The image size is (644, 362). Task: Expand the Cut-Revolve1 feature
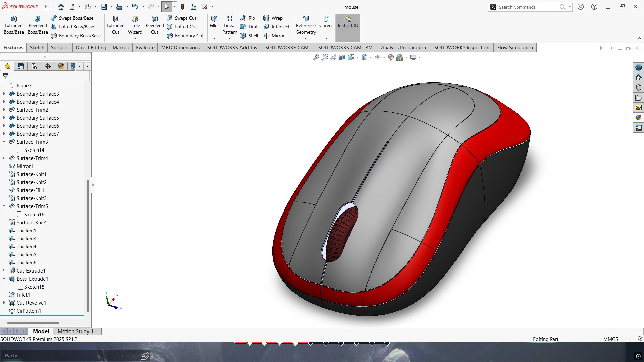4,303
